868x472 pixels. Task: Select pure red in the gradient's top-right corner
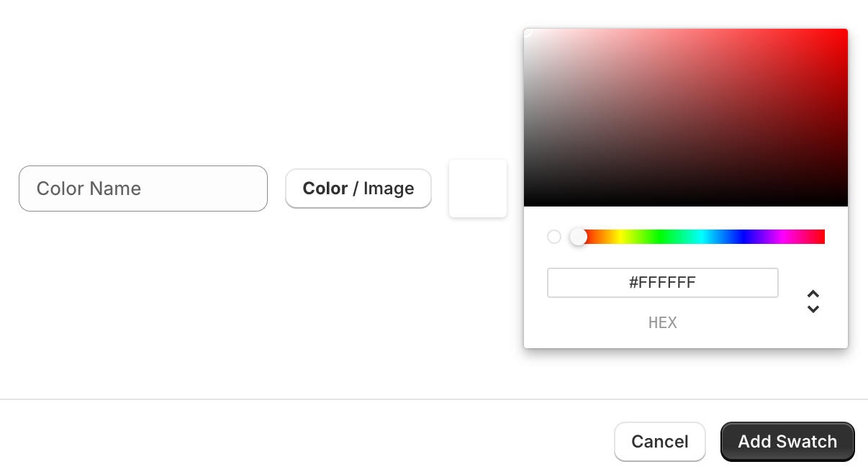(838, 36)
